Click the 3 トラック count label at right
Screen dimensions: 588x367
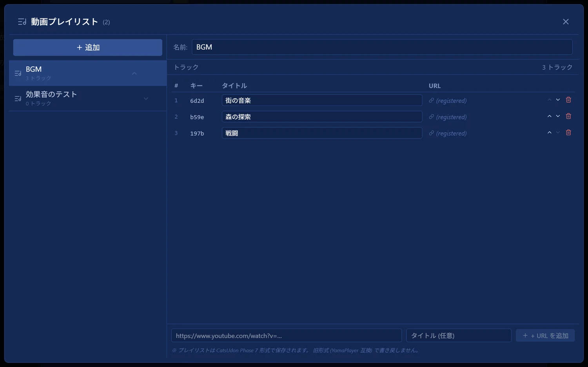[557, 67]
